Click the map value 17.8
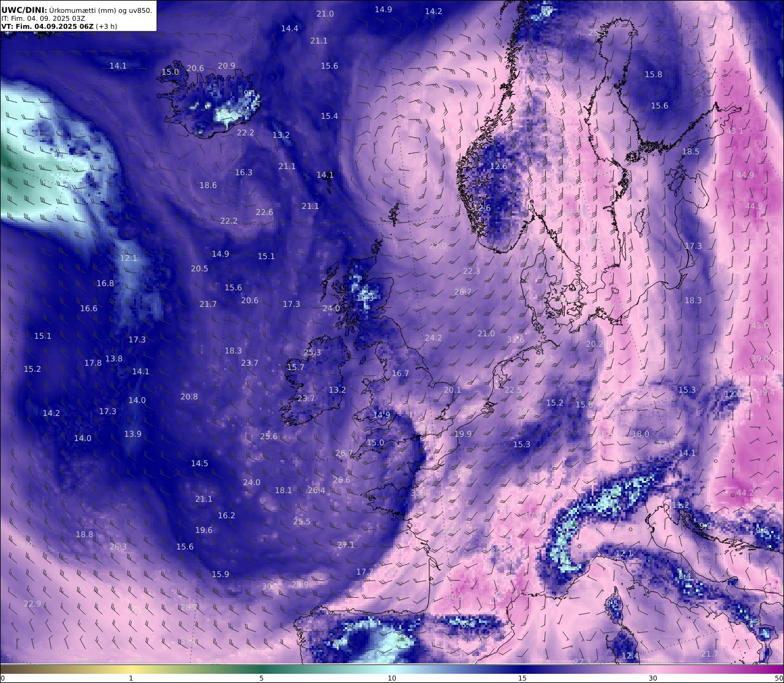Image resolution: width=784 pixels, height=683 pixels. pyautogui.click(x=93, y=363)
